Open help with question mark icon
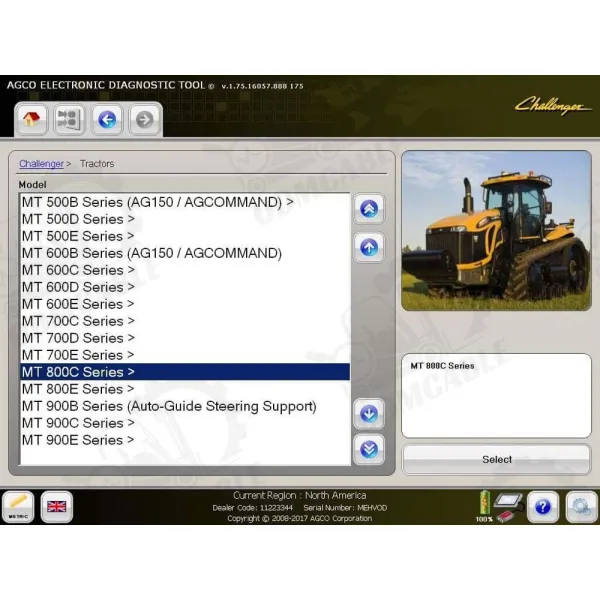 click(542, 506)
